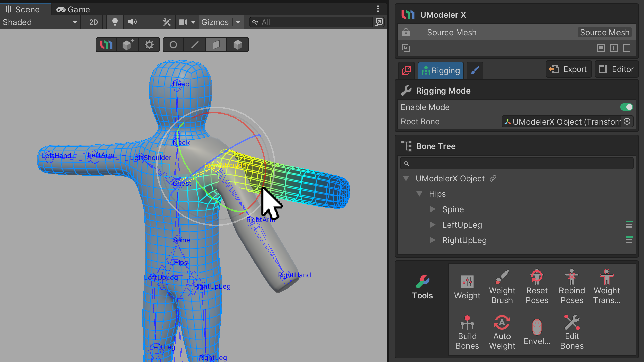Viewport: 644px width, 362px height.
Task: Toggle scene lighting button
Action: tap(115, 22)
